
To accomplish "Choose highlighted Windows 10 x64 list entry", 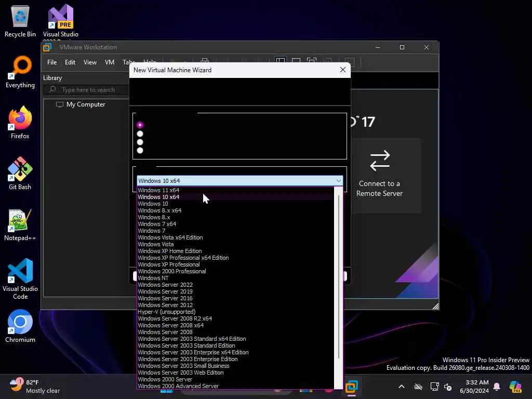I will coord(235,197).
